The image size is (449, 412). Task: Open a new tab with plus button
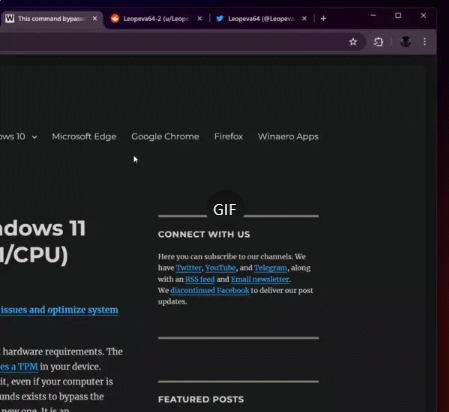[x=323, y=19]
